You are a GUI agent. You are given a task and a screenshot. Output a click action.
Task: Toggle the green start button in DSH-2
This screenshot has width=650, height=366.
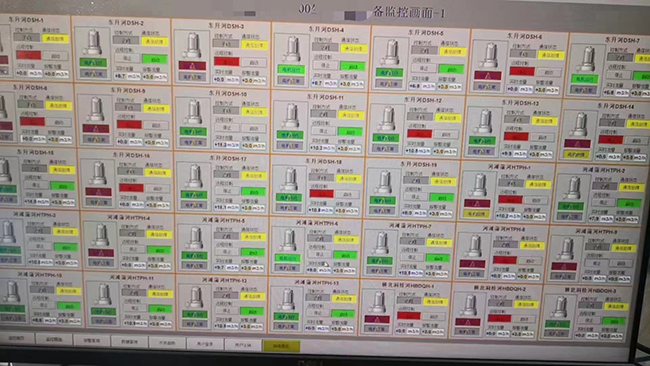pyautogui.click(x=155, y=59)
